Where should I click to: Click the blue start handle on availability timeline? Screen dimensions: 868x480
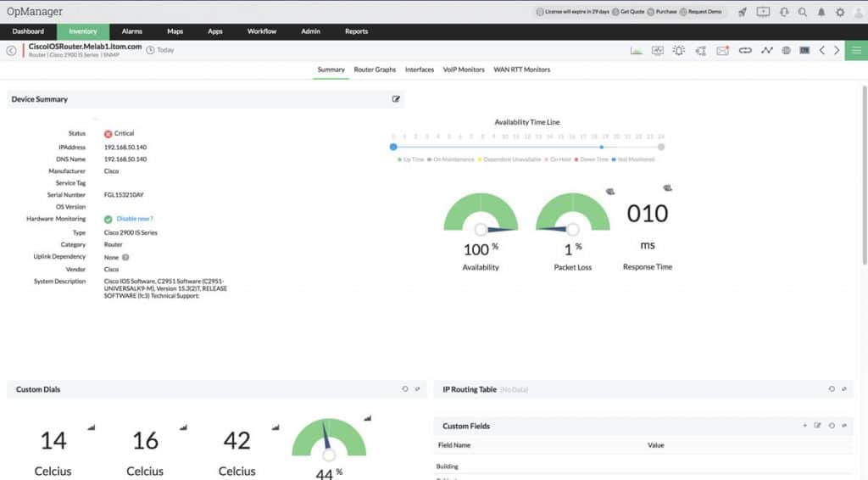coord(393,147)
